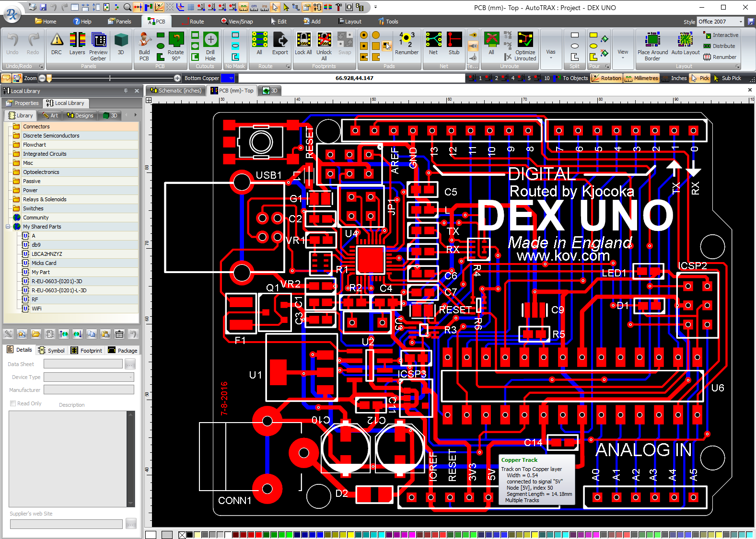Run Auto Layout
Screen dimensions: 756x539
pyautogui.click(x=686, y=44)
